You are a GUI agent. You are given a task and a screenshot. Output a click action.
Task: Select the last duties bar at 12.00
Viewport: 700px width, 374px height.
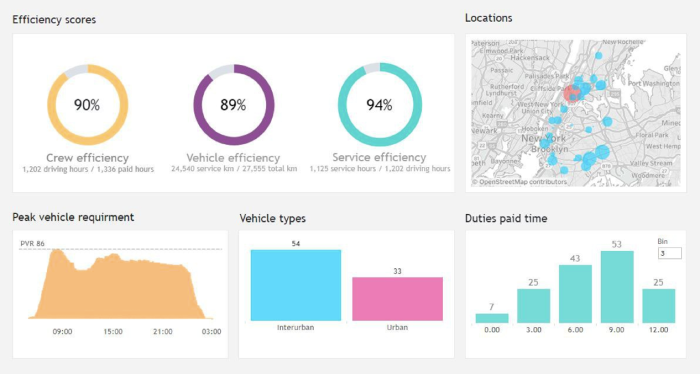pos(658,306)
